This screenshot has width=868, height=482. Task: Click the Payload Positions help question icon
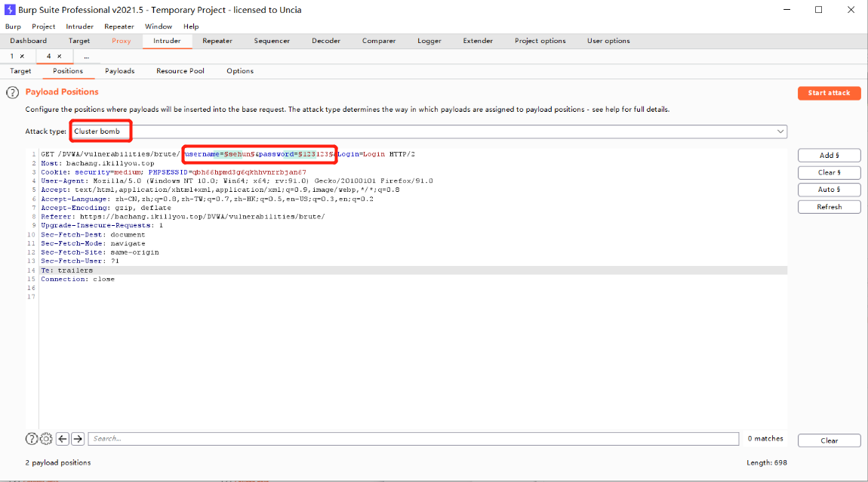pos(12,92)
